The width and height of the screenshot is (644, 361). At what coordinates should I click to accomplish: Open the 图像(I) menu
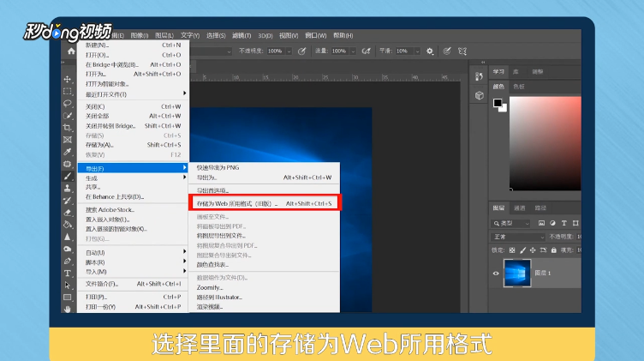pos(140,36)
